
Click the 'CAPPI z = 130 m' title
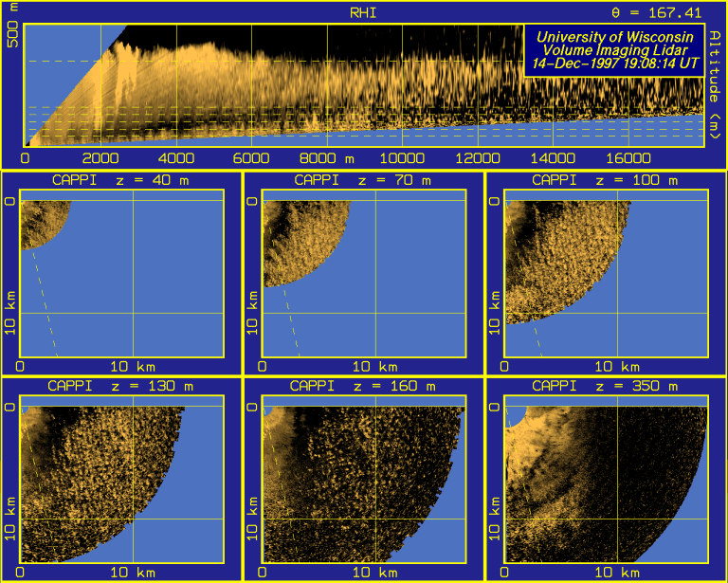click(120, 386)
